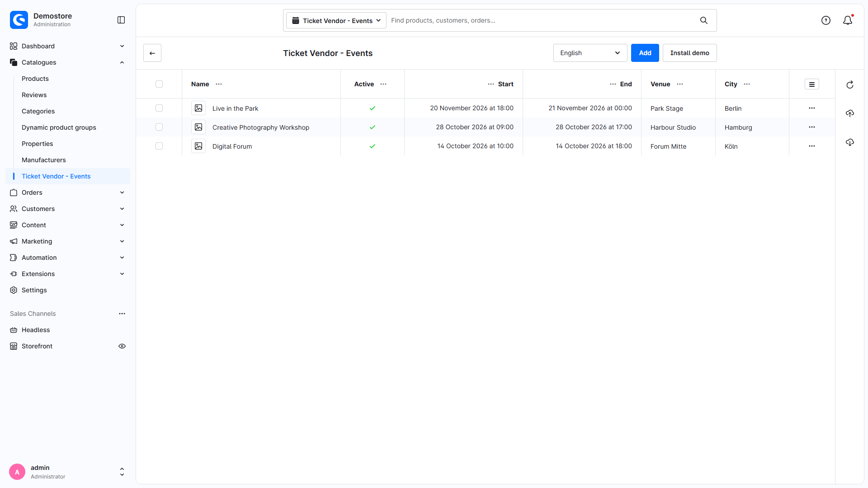The image size is (868, 488).
Task: Open the Venue column options dots
Action: pyautogui.click(x=680, y=84)
